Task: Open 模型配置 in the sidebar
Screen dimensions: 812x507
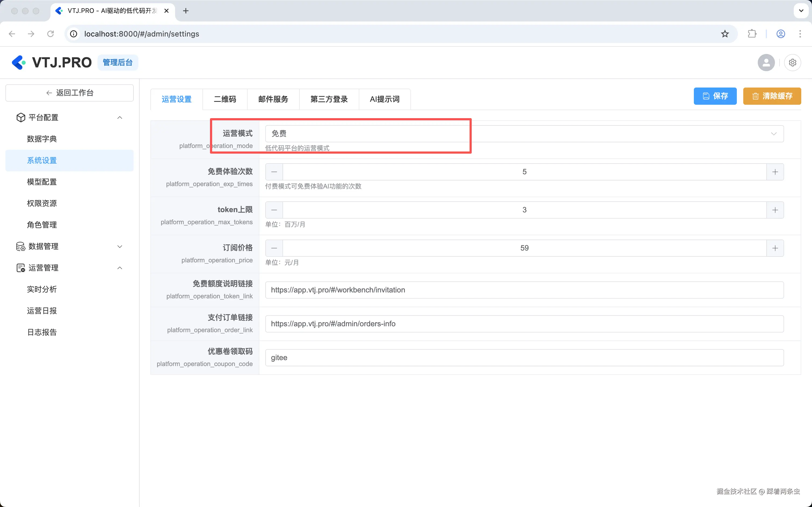Action: click(x=42, y=182)
